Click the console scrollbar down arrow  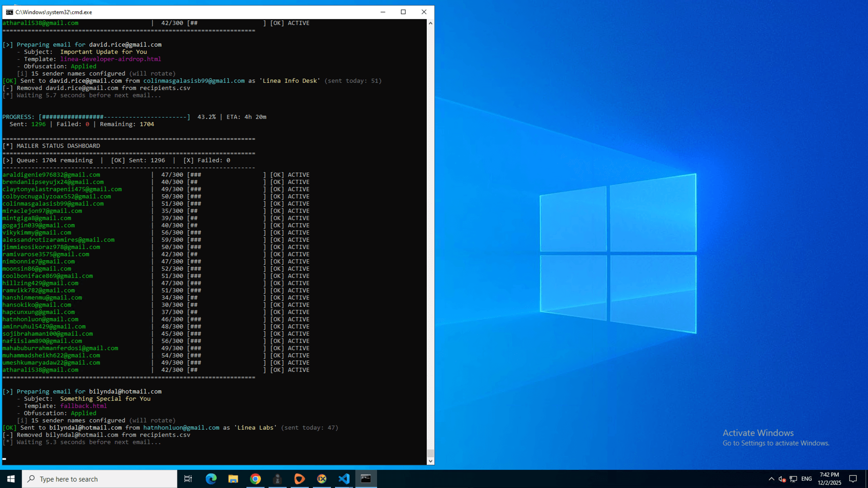click(430, 461)
